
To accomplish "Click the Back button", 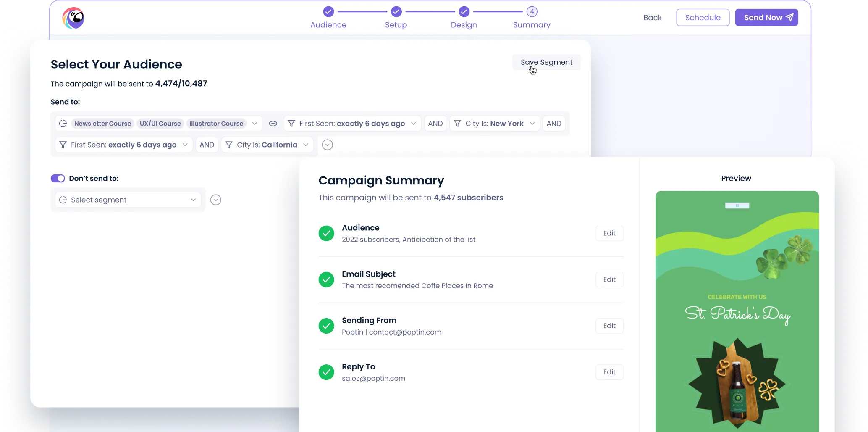I will [x=653, y=18].
